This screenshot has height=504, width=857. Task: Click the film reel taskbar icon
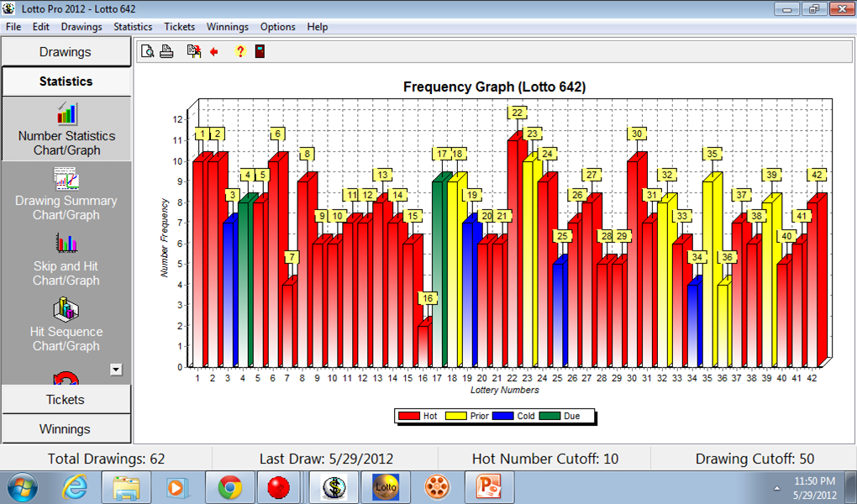pos(437,487)
